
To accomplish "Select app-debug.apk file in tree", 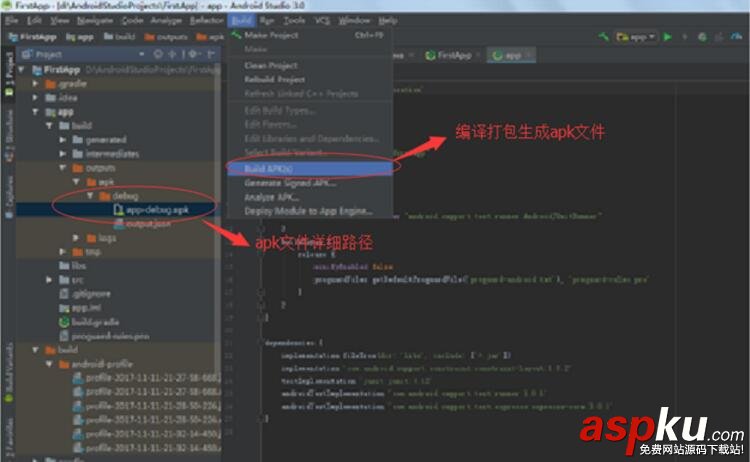I will [x=151, y=210].
